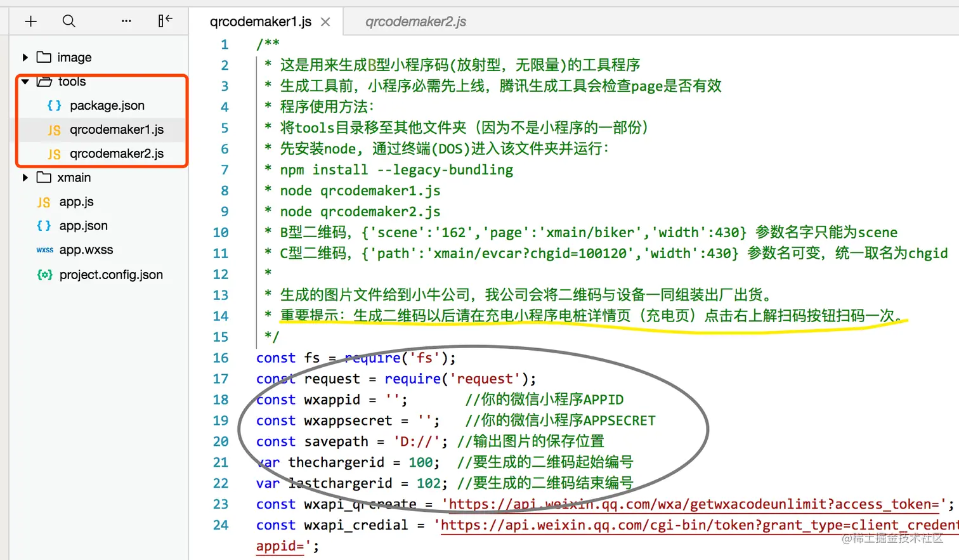Open qrcodemaker2.js in the file tree
This screenshot has height=560, width=959.
point(117,153)
